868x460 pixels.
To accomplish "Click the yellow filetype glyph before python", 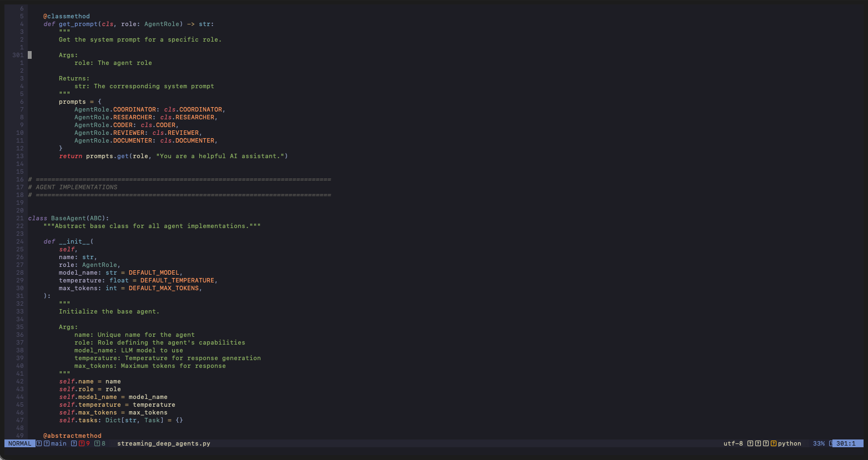I will [x=774, y=443].
